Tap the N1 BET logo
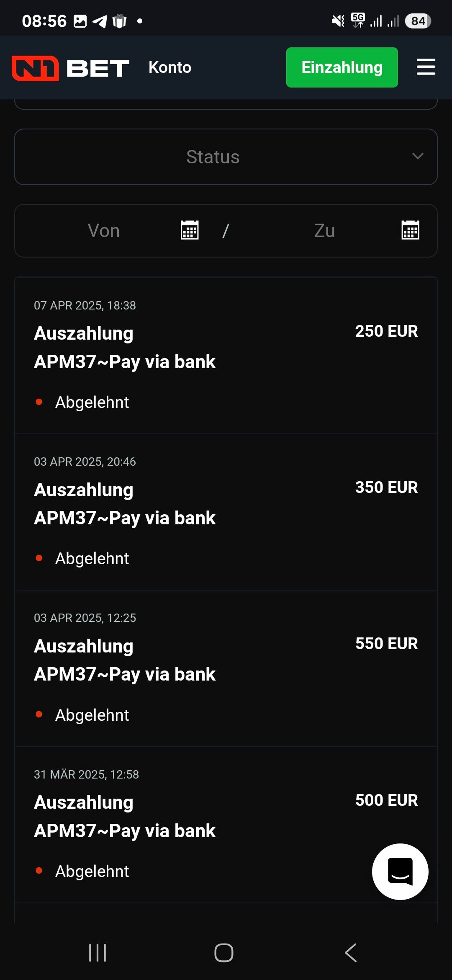 pos(70,68)
